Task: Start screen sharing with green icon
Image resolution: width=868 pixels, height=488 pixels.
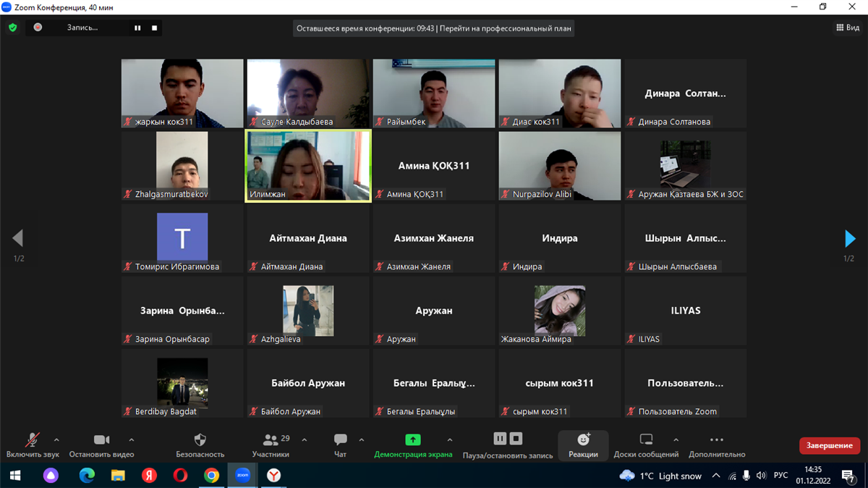Action: (x=412, y=440)
